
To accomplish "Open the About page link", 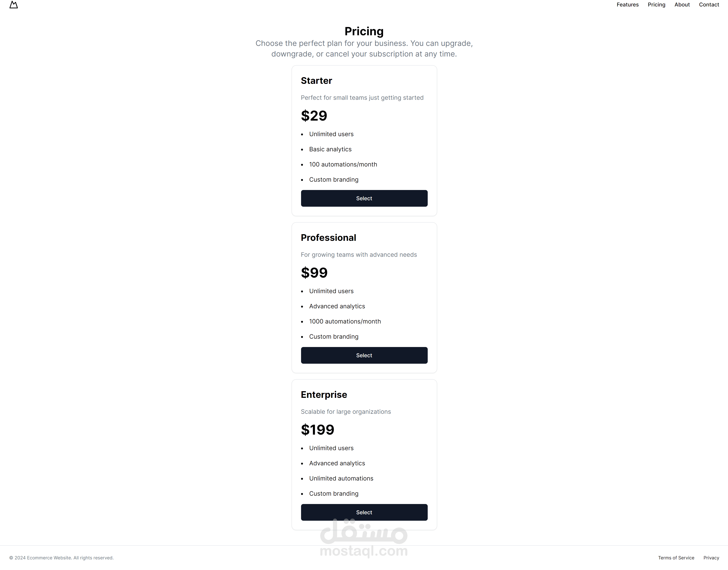I will (x=682, y=5).
